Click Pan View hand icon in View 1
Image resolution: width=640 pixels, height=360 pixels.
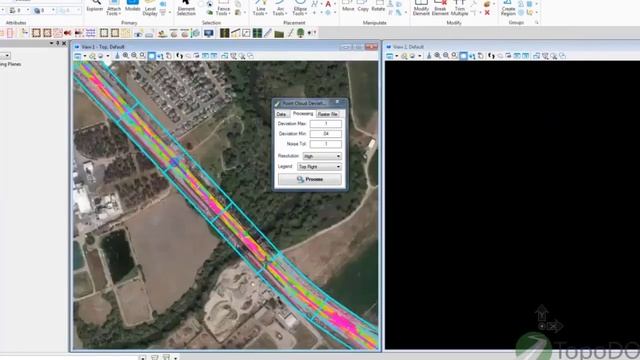169,56
